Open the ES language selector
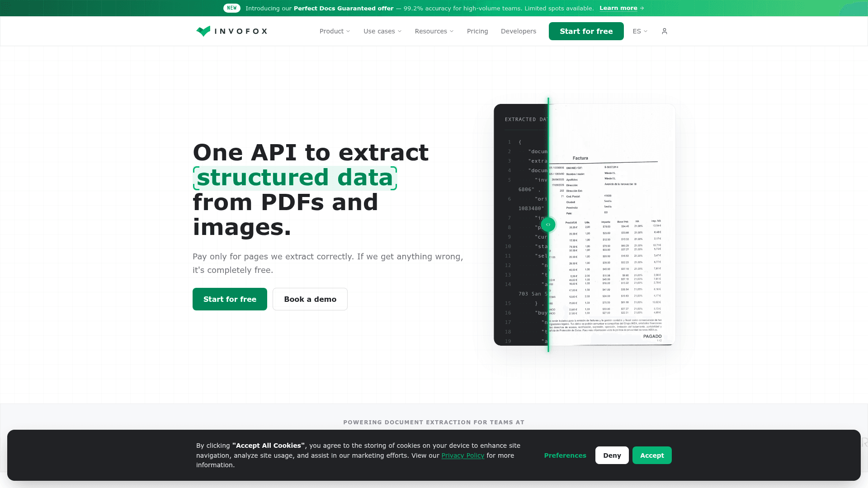 pos(640,31)
